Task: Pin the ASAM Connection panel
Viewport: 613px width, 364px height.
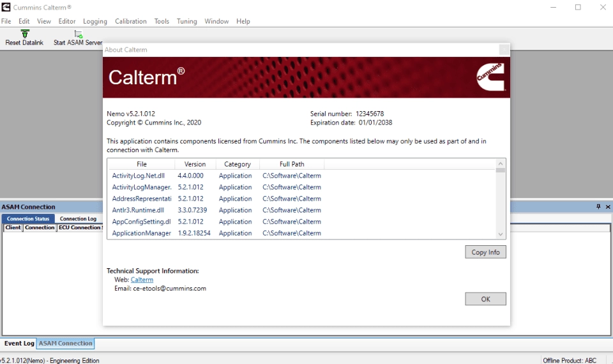Action: [x=598, y=206]
